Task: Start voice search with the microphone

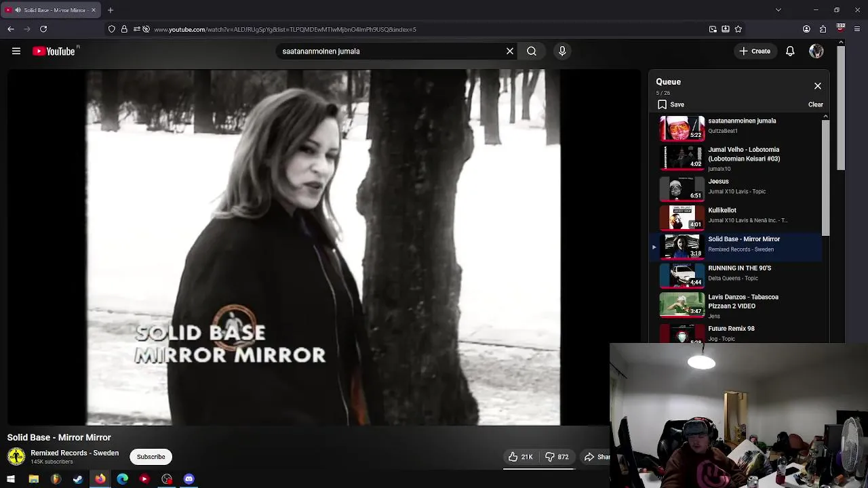Action: click(x=562, y=51)
